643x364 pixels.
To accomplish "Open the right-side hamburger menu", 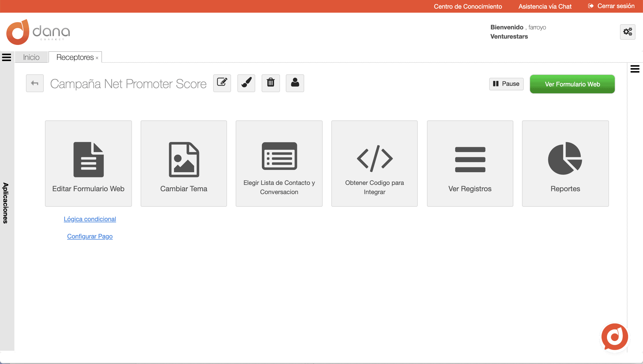I will (x=635, y=69).
